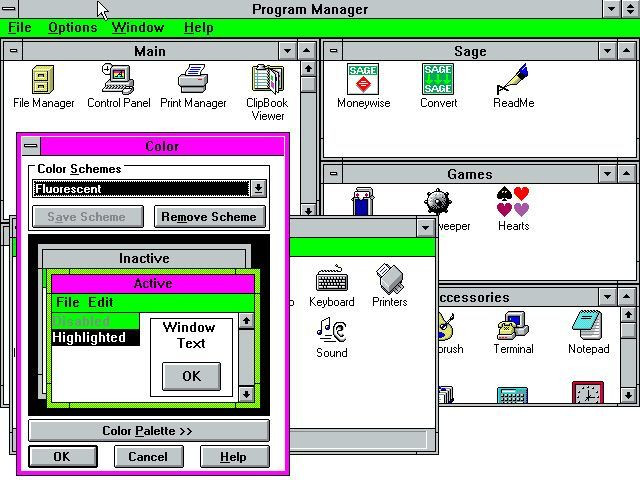Click Accessories scroll up arrow
This screenshot has width=640, height=480.
628,315
